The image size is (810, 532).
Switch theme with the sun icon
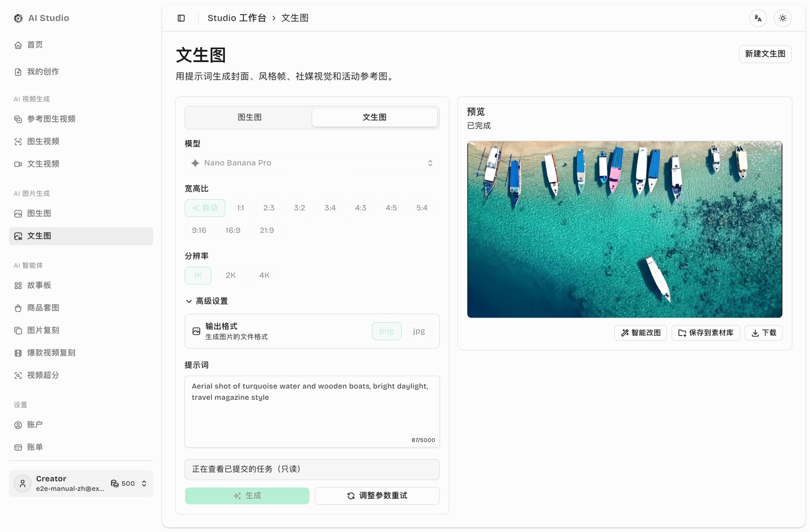pos(783,18)
